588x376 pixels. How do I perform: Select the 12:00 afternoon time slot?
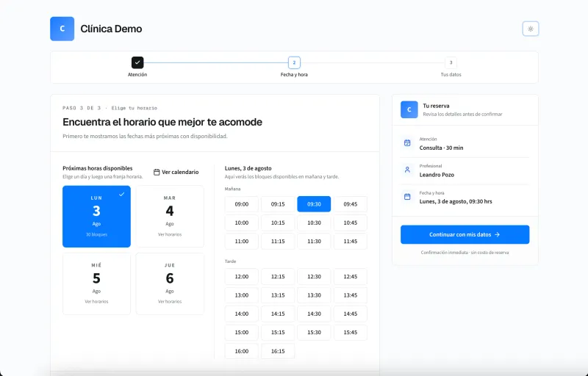pyautogui.click(x=242, y=277)
